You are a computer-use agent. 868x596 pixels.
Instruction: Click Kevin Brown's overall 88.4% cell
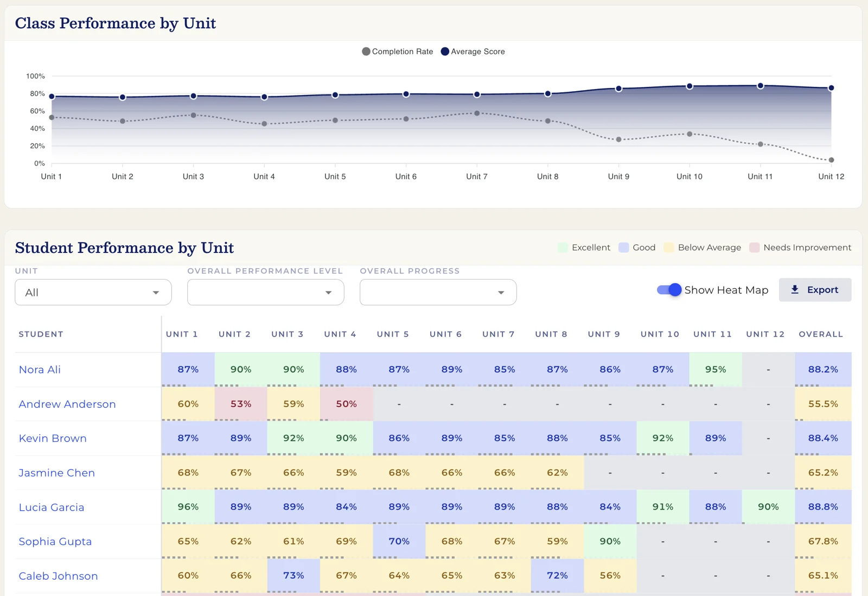click(823, 439)
